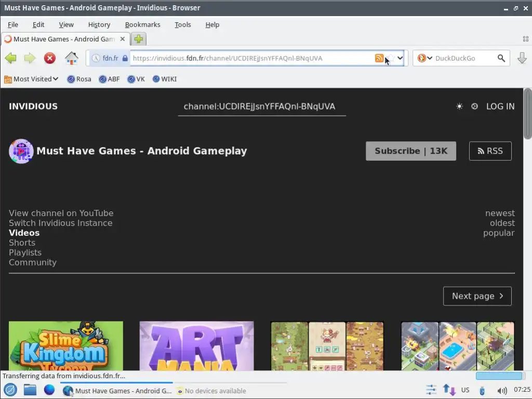Open the Bookmarks menu
The height and width of the screenshot is (399, 532).
coord(142,25)
